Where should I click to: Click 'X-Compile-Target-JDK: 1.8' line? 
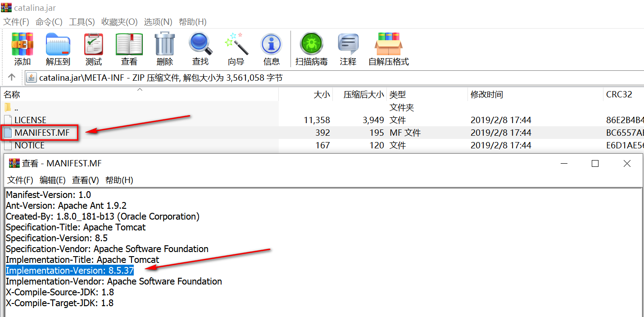[59, 303]
